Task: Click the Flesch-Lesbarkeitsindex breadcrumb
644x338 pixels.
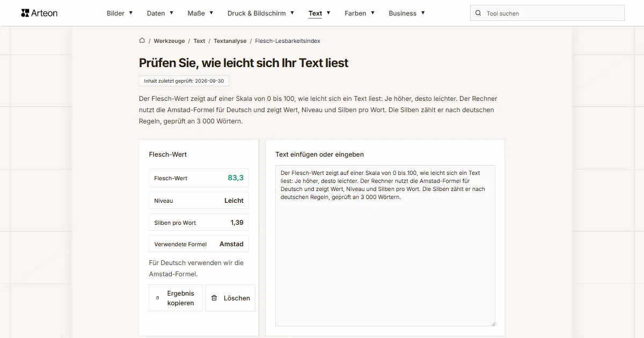Action: pyautogui.click(x=288, y=41)
